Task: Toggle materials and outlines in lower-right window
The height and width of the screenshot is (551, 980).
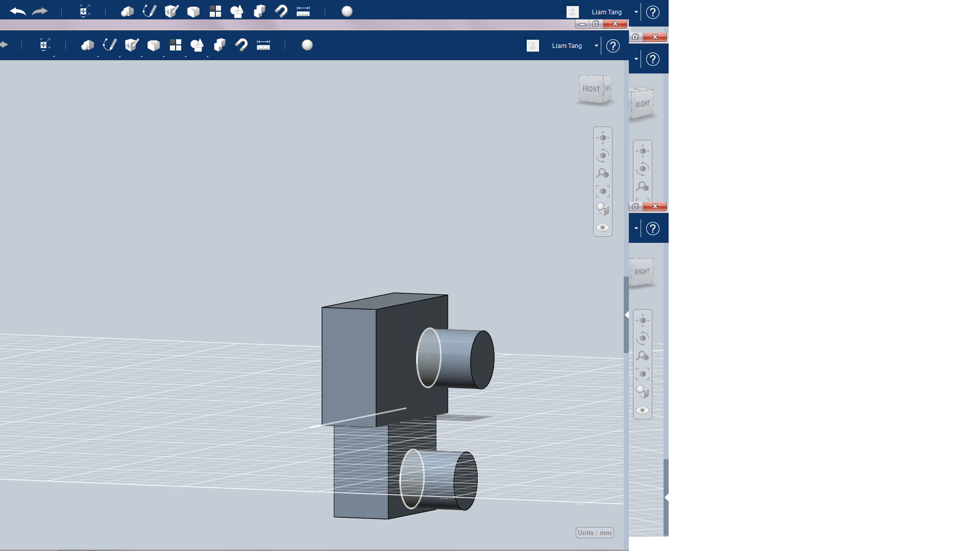Action: tap(643, 392)
